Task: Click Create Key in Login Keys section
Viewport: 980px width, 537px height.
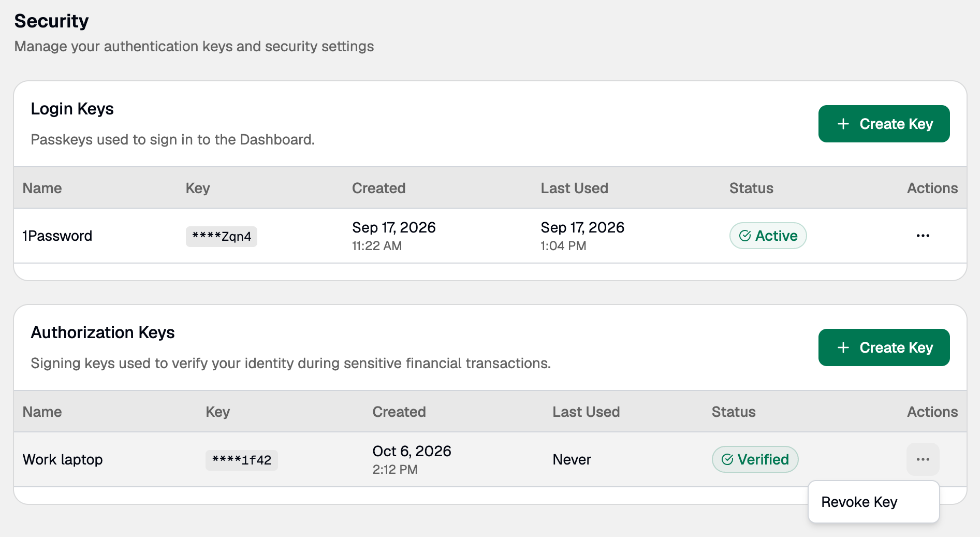Action: (x=884, y=124)
